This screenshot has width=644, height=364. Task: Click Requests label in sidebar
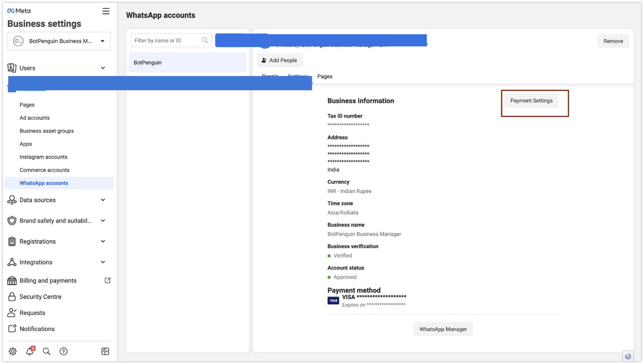32,313
